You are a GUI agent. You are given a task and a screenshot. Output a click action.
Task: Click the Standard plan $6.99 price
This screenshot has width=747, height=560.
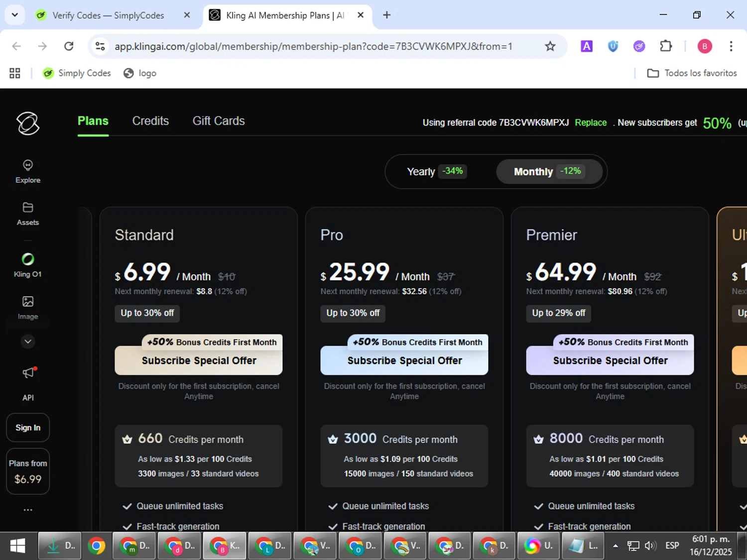(143, 272)
